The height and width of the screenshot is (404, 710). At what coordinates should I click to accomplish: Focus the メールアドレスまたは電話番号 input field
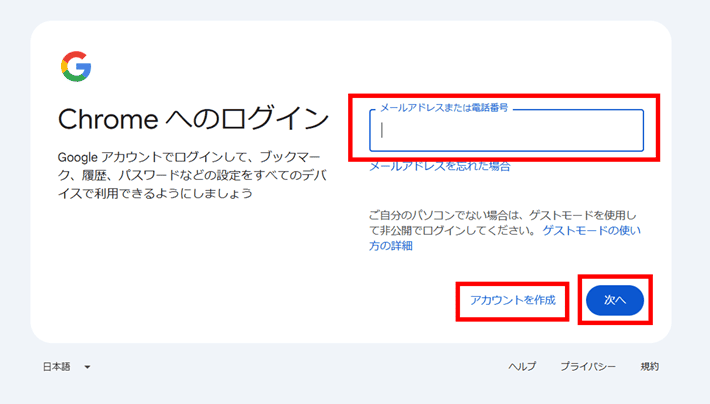point(506,130)
